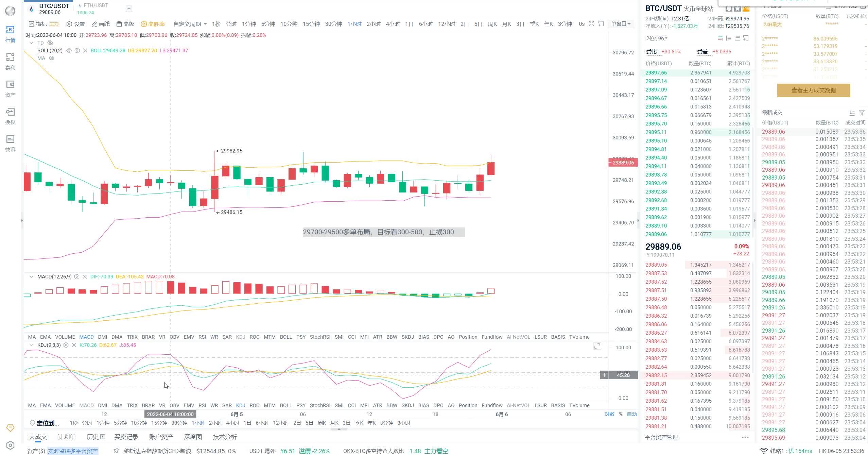
Task: Open the 深度图 tab
Action: [x=193, y=437]
